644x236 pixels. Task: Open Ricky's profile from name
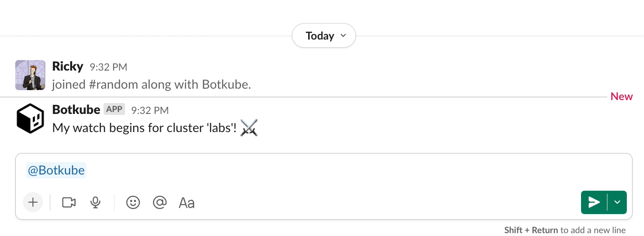(x=68, y=66)
